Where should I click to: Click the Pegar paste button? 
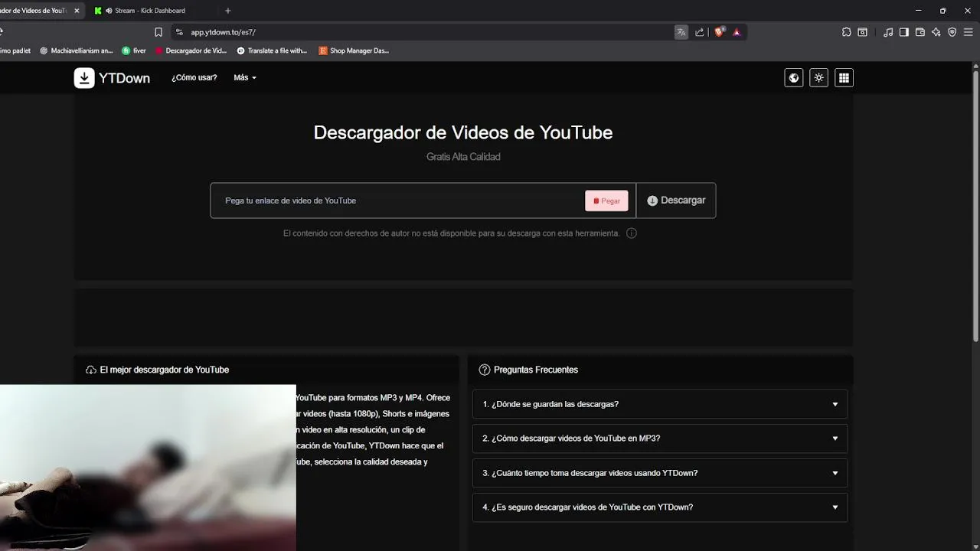(606, 201)
